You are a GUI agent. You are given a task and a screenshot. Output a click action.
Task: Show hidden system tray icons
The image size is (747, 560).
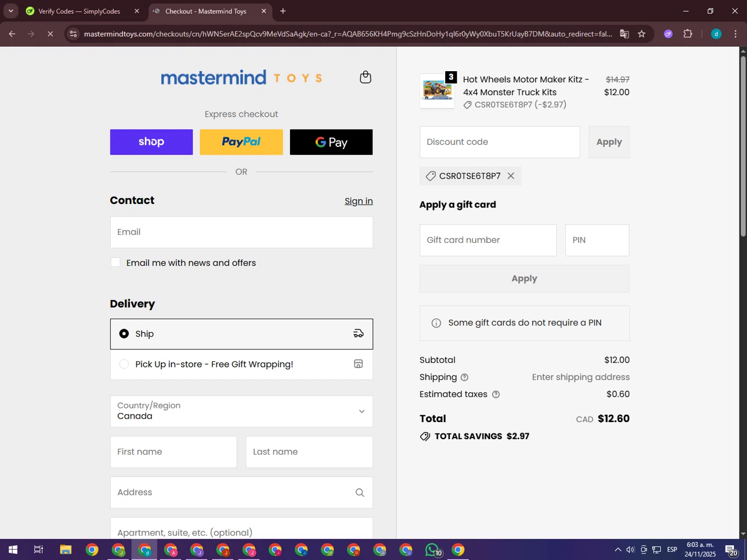point(618,550)
